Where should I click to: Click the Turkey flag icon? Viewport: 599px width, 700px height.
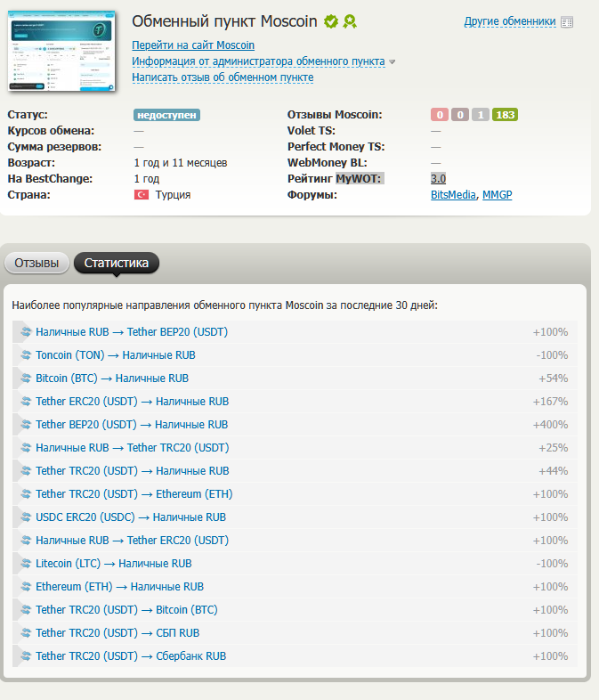point(141,195)
